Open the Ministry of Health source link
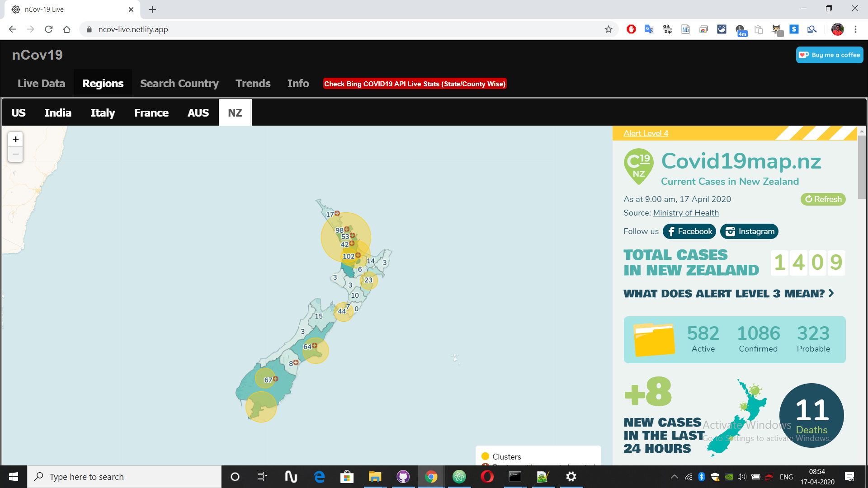Screen dimensions: 868x488 (x=686, y=213)
